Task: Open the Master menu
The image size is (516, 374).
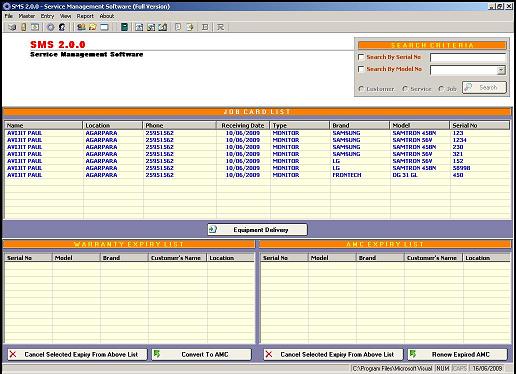Action: point(27,16)
